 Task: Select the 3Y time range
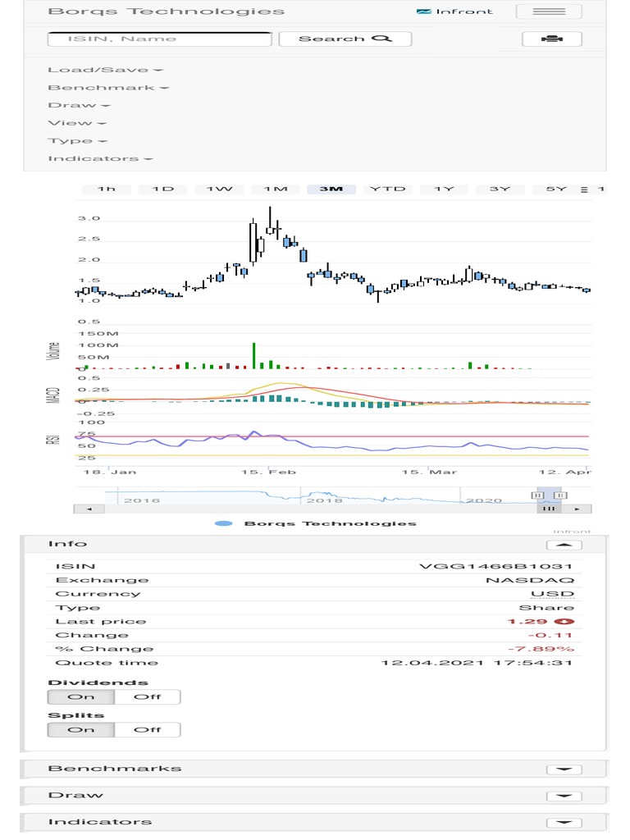click(x=500, y=189)
